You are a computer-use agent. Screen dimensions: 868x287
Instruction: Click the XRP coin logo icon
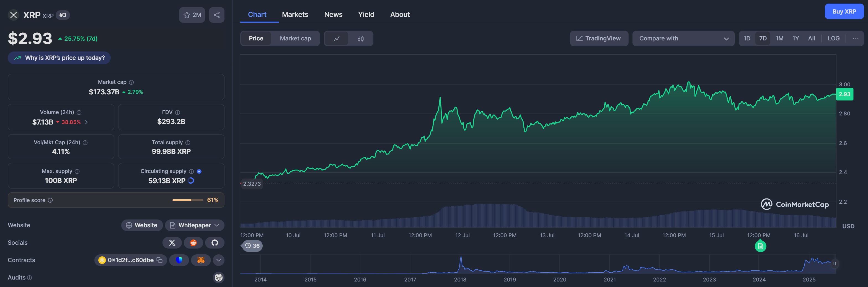14,15
